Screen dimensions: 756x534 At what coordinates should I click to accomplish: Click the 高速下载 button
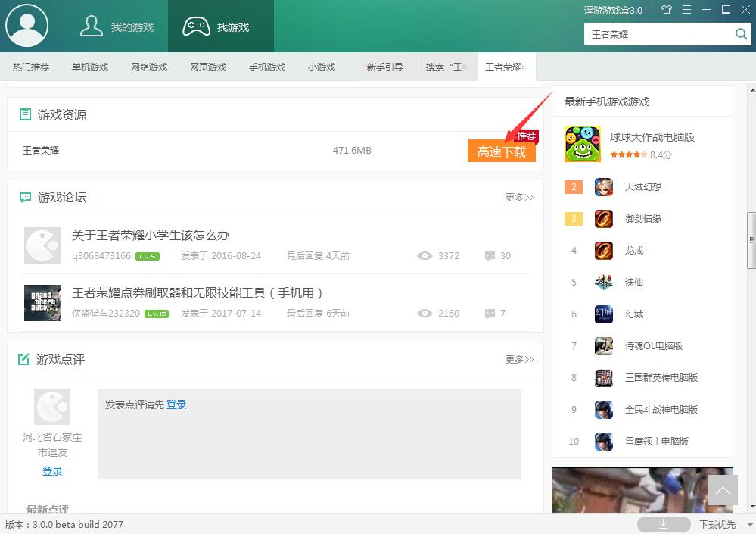(x=502, y=151)
